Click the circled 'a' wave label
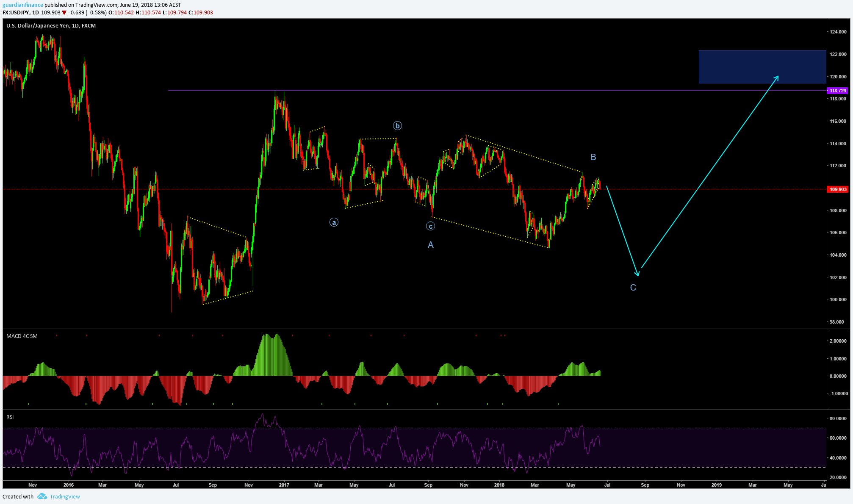 coord(334,222)
